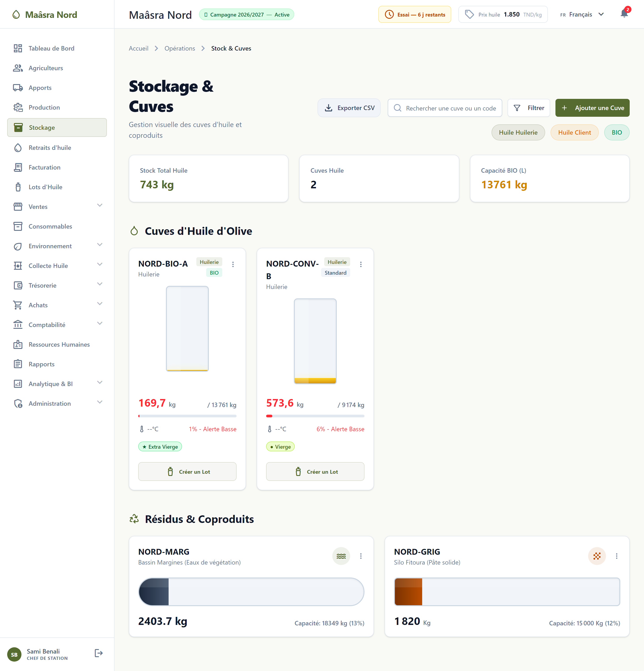This screenshot has width=644, height=671.
Task: Click the Tableau de Bord dashboard icon
Action: point(18,48)
